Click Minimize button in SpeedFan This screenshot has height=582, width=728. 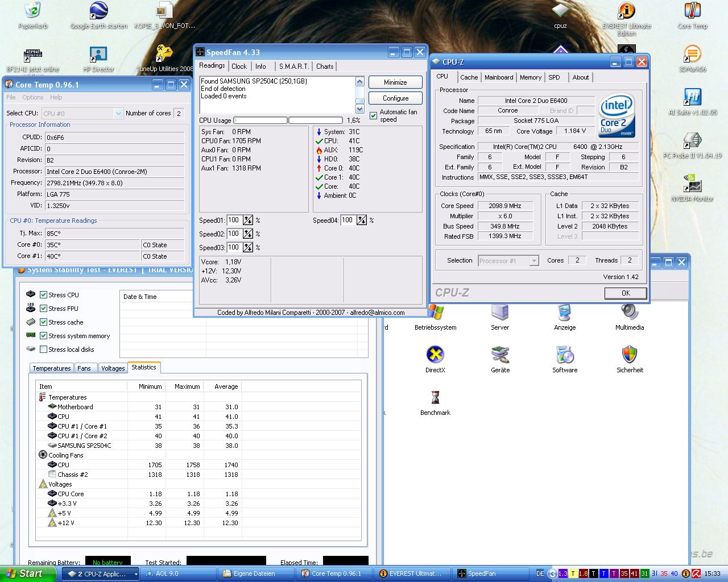(x=395, y=82)
